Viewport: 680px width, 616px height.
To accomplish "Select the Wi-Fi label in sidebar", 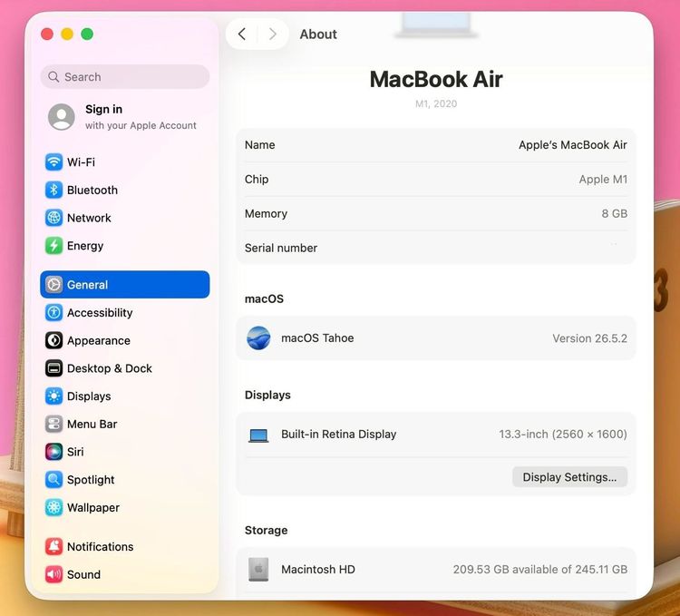I will 81,162.
